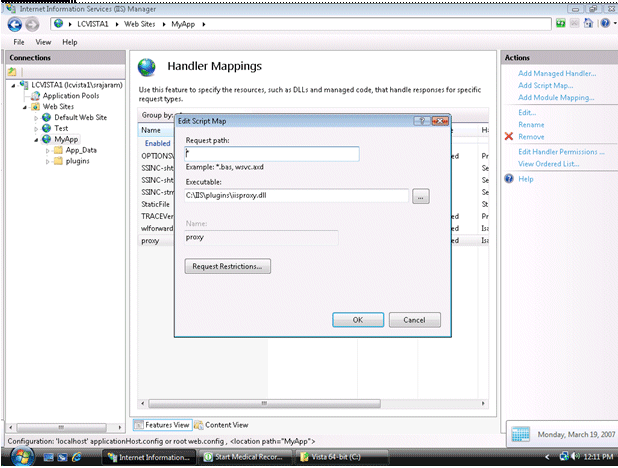
Task: Click the Default Web Site globe icon
Action: tap(47, 117)
